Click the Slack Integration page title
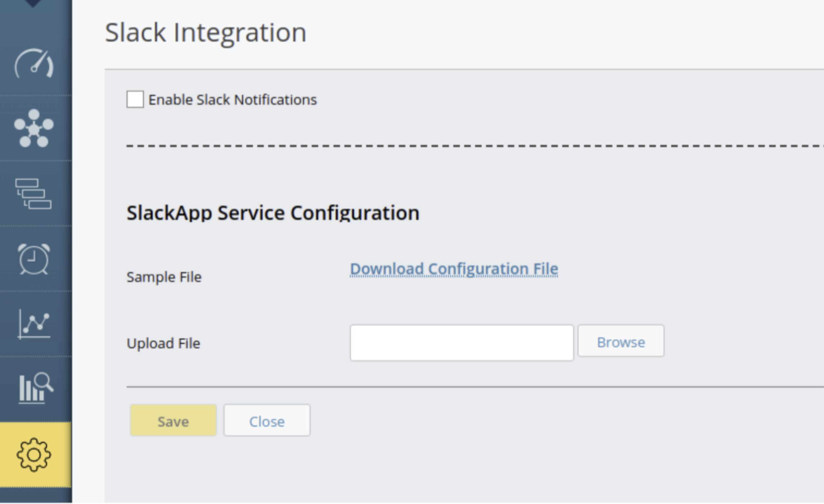 pyautogui.click(x=206, y=33)
